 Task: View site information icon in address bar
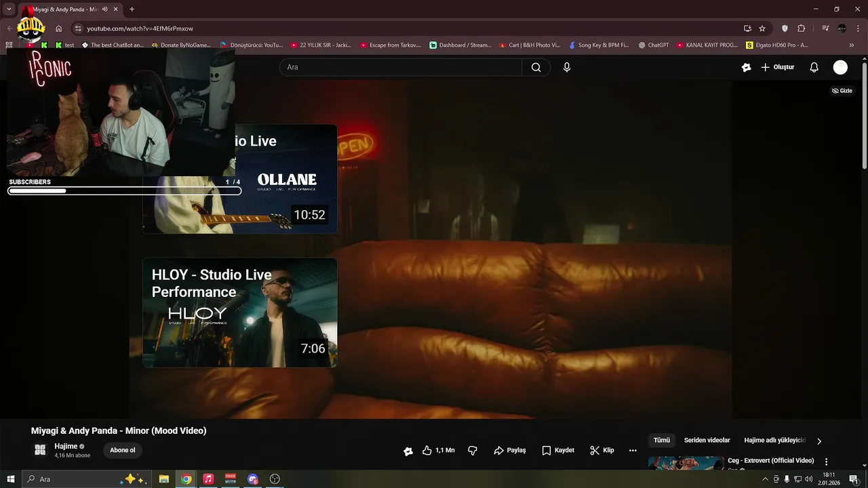(x=78, y=28)
